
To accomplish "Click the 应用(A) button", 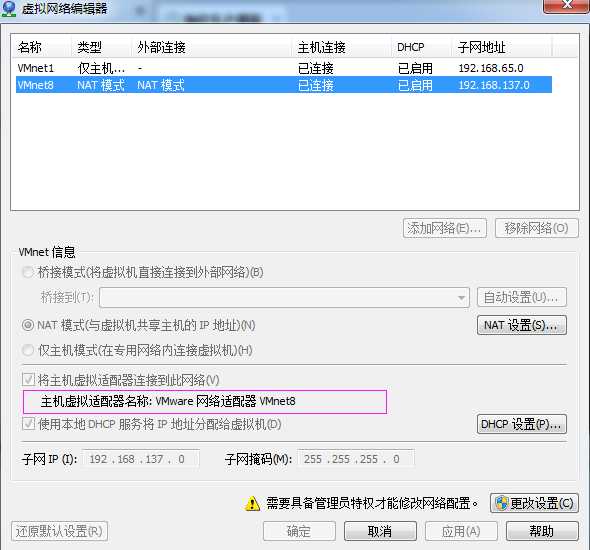I will tap(461, 531).
